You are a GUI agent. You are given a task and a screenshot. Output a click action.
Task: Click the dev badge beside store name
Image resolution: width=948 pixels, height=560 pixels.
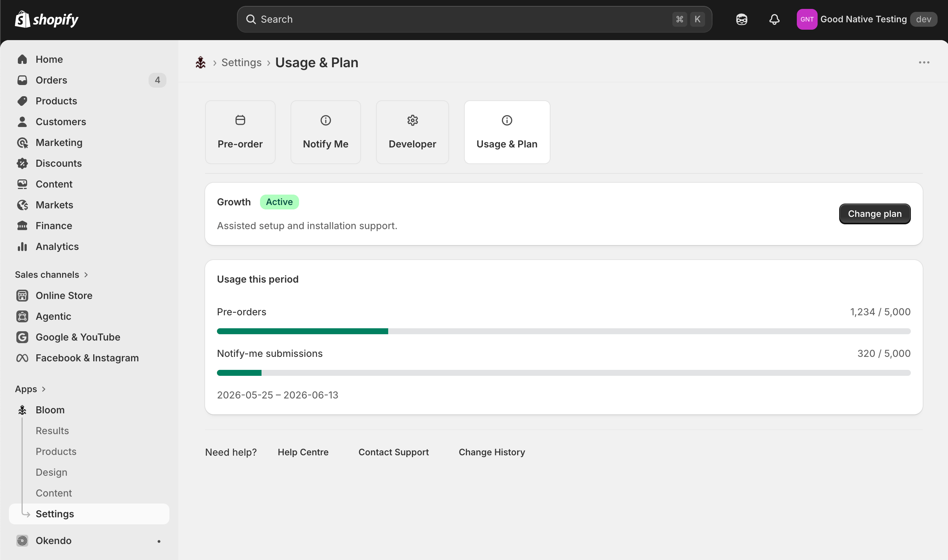click(923, 19)
